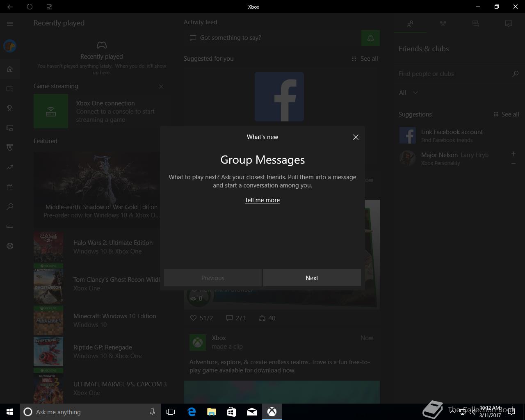Open the hamburger navigation menu
The height and width of the screenshot is (420, 525).
(x=10, y=24)
